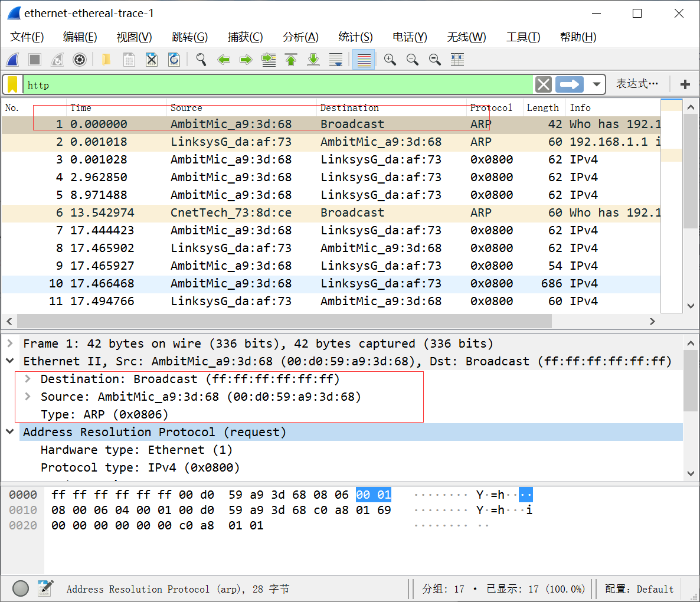
Task: Open the 工具(T) menu
Action: pos(523,37)
